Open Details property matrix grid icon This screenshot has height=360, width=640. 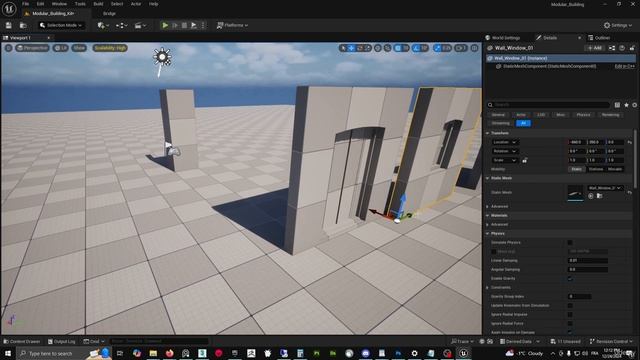pyautogui.click(x=617, y=105)
